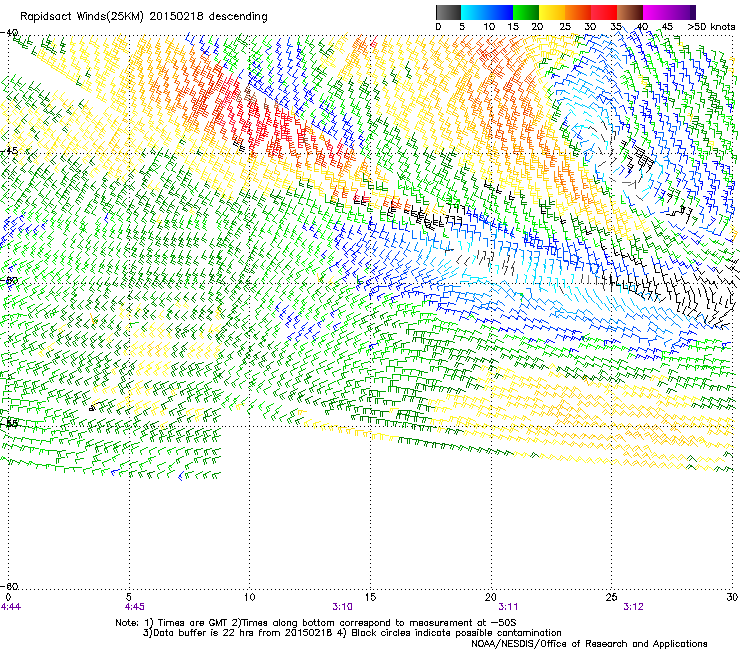Click the gray 0-5 knots legend swatch
This screenshot has height=650, width=740.
(x=448, y=12)
